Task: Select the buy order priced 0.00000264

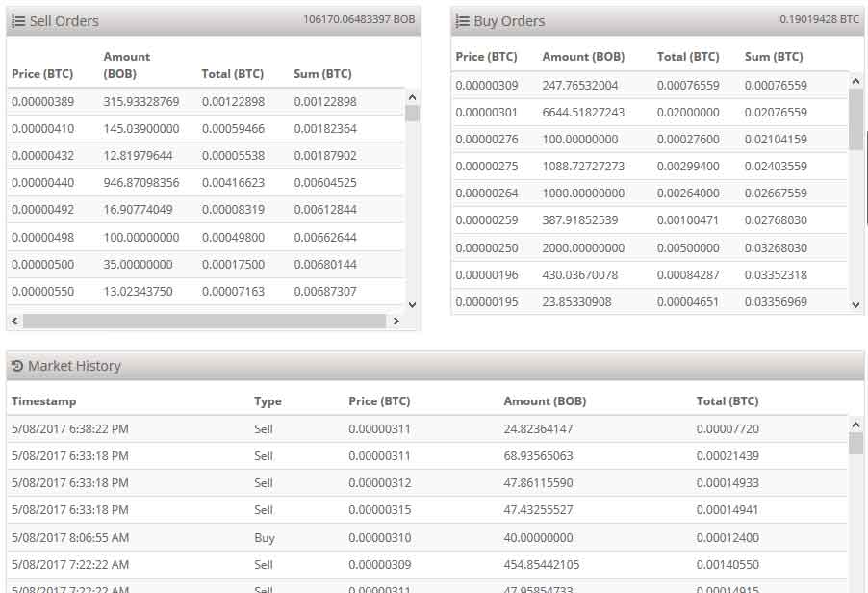Action: coord(650,193)
